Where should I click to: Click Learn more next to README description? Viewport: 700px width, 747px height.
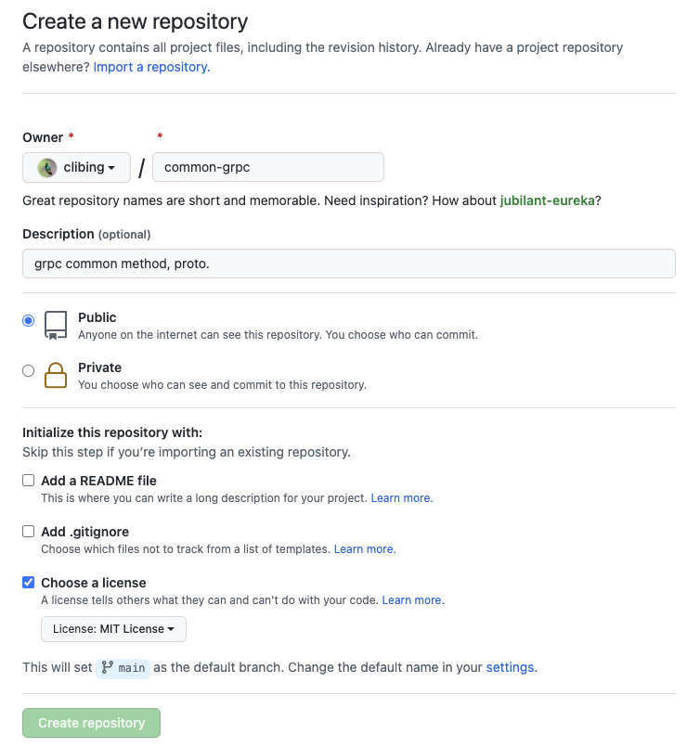click(x=401, y=498)
